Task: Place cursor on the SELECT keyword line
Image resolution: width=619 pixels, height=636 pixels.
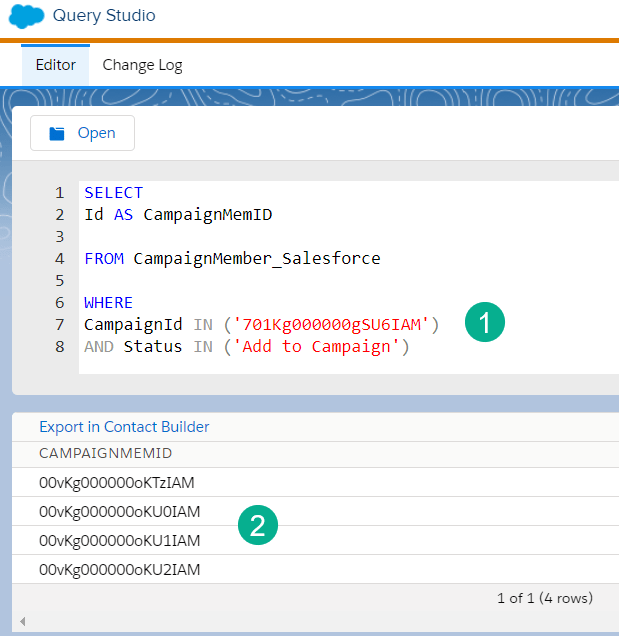Action: coord(113,192)
